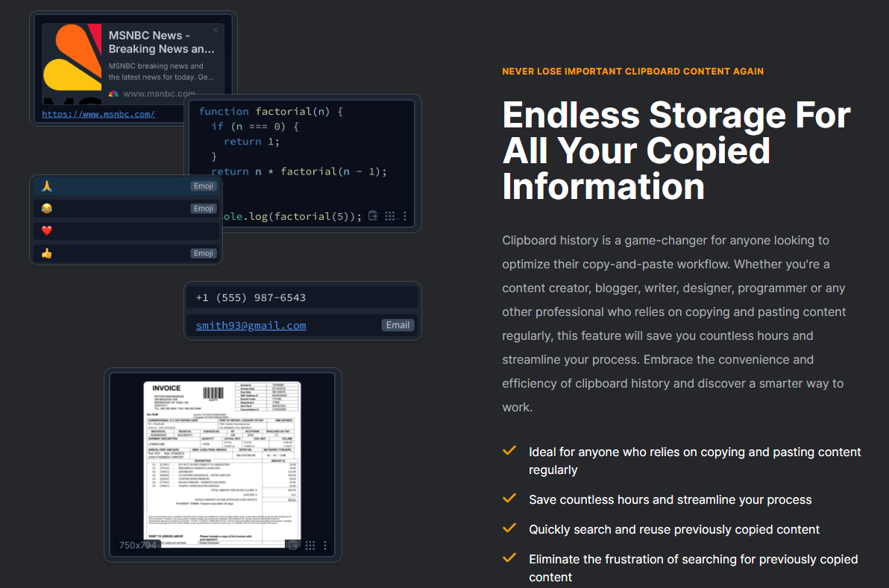
Task: Click the Emoji badge on thumbs up row
Action: point(203,253)
